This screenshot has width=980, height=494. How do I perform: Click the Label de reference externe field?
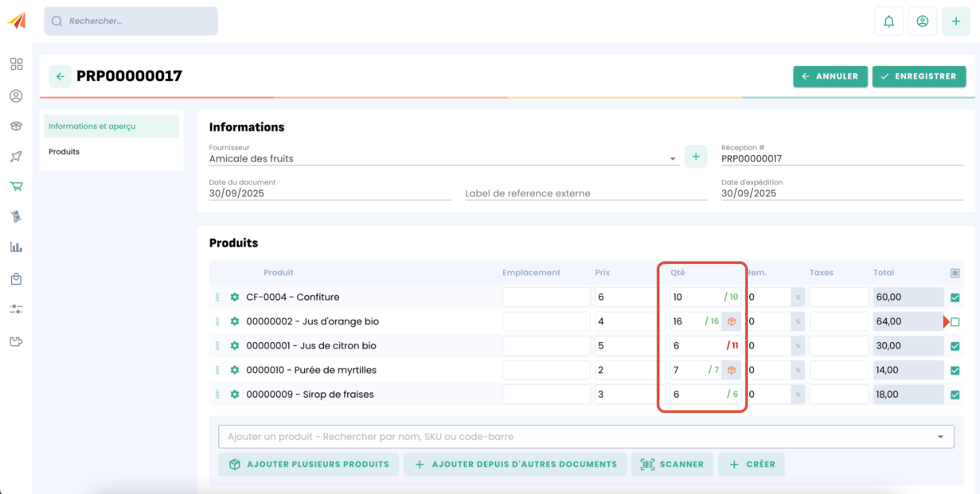click(x=586, y=193)
